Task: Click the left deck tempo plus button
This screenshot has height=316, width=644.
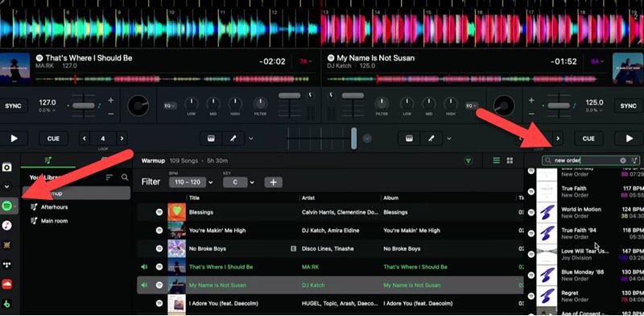Action: point(111,100)
